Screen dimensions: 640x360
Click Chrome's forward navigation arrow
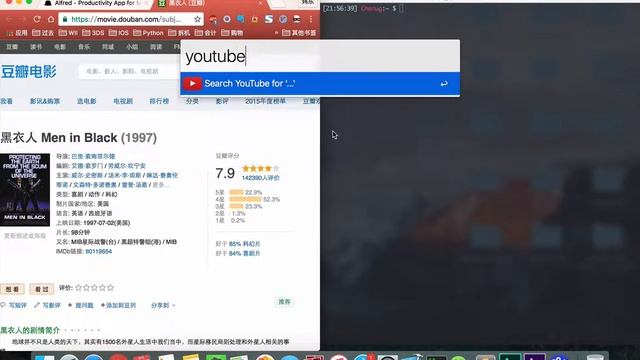[22, 19]
